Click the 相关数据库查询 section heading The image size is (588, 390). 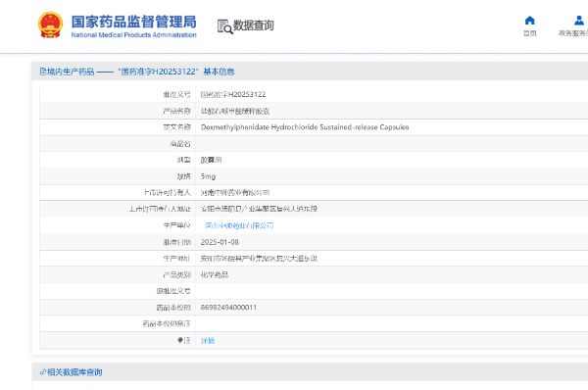tap(74, 372)
